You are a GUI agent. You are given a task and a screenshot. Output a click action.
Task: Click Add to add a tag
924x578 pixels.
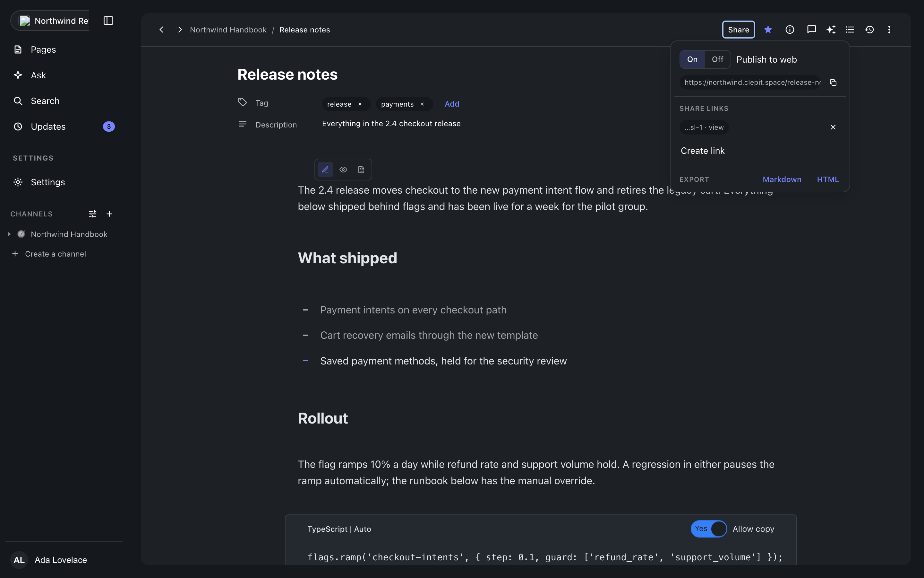click(452, 104)
